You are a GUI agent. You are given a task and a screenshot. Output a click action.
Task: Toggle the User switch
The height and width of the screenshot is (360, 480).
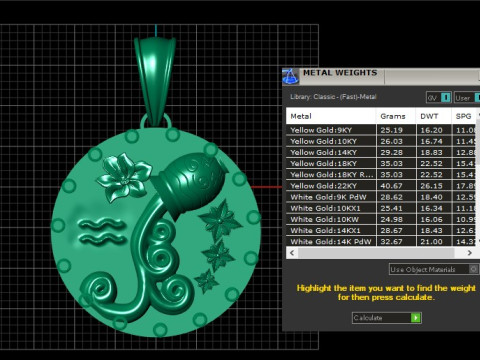pyautogui.click(x=467, y=97)
